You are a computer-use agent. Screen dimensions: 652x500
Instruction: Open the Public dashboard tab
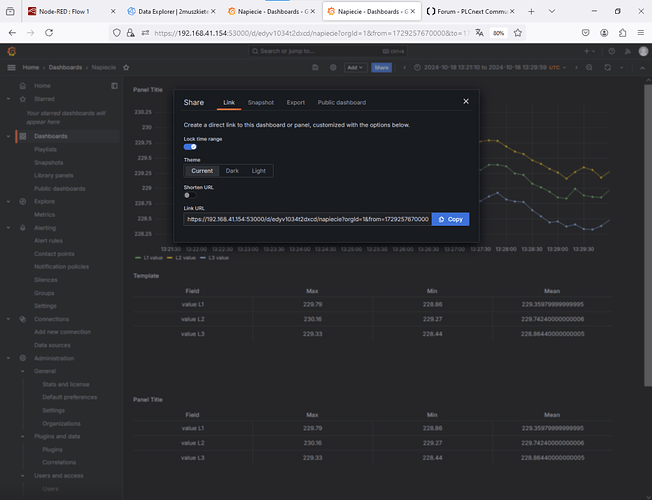(x=341, y=102)
